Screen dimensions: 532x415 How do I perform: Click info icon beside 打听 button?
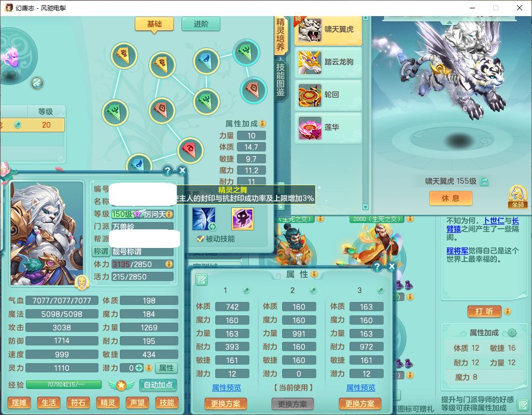click(508, 311)
